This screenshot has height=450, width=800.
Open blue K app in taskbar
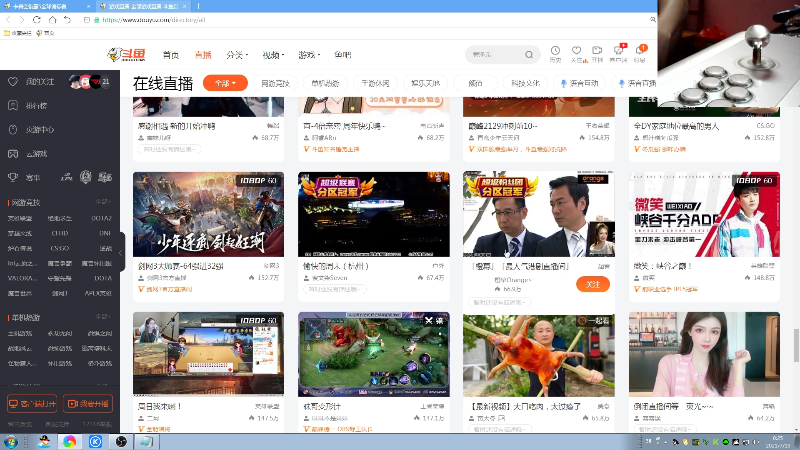(x=95, y=441)
